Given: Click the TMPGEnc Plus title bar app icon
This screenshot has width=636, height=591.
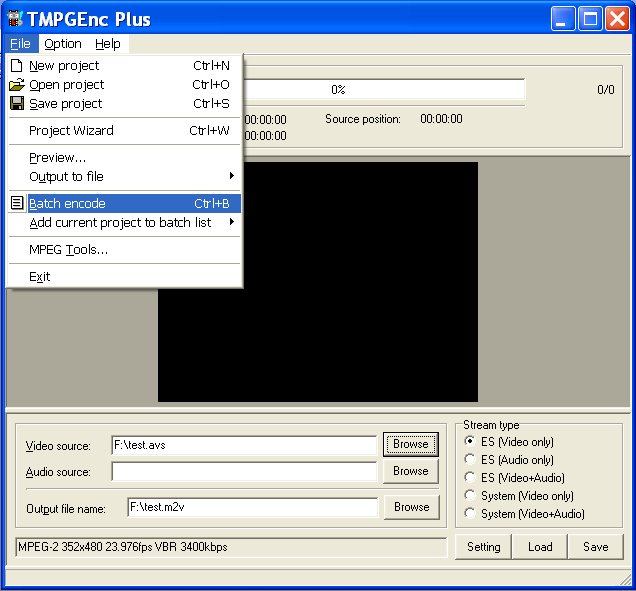Looking at the screenshot, I should pyautogui.click(x=15, y=19).
